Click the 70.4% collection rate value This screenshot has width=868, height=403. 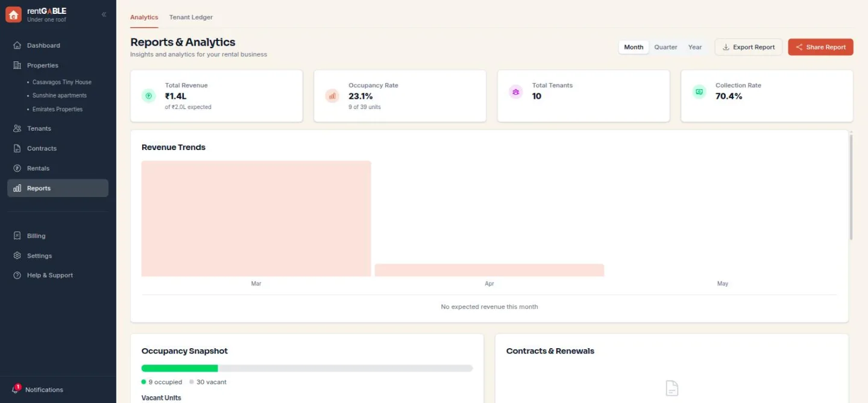point(729,96)
